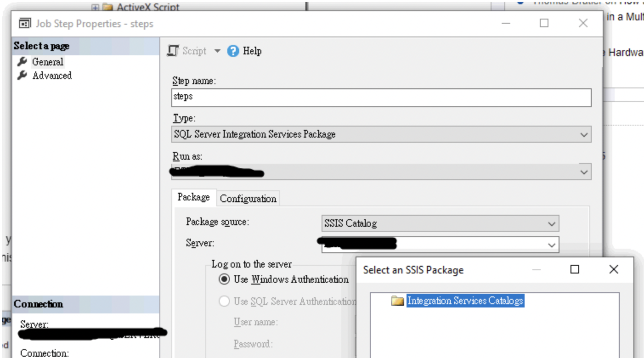The height and width of the screenshot is (358, 644).
Task: Open the Script dropdown arrow
Action: click(x=217, y=51)
